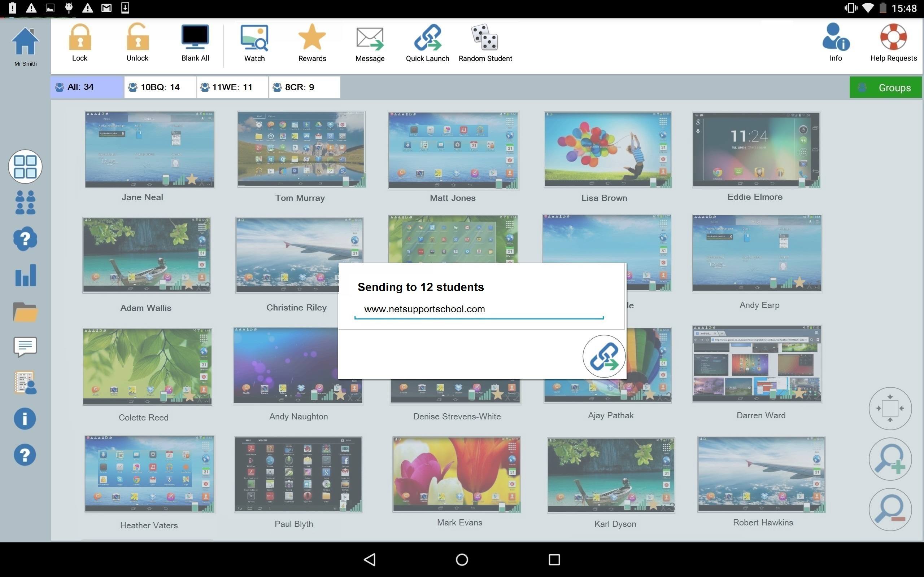Give Rewards with the star icon
Screen dimensions: 924x577
(312, 38)
